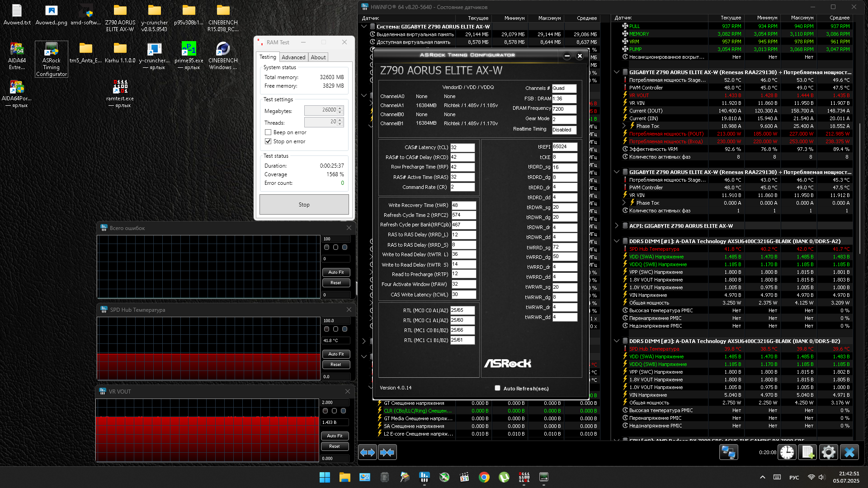Open Google Chrome from the taskbar

[x=484, y=477]
